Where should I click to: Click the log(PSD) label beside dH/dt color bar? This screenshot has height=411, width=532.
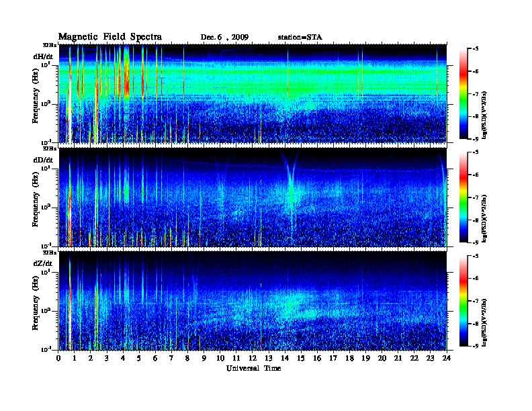[x=484, y=116]
